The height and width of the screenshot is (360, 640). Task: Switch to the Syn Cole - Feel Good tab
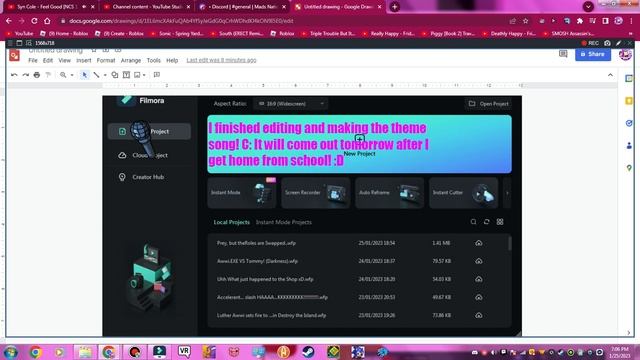tap(51, 7)
